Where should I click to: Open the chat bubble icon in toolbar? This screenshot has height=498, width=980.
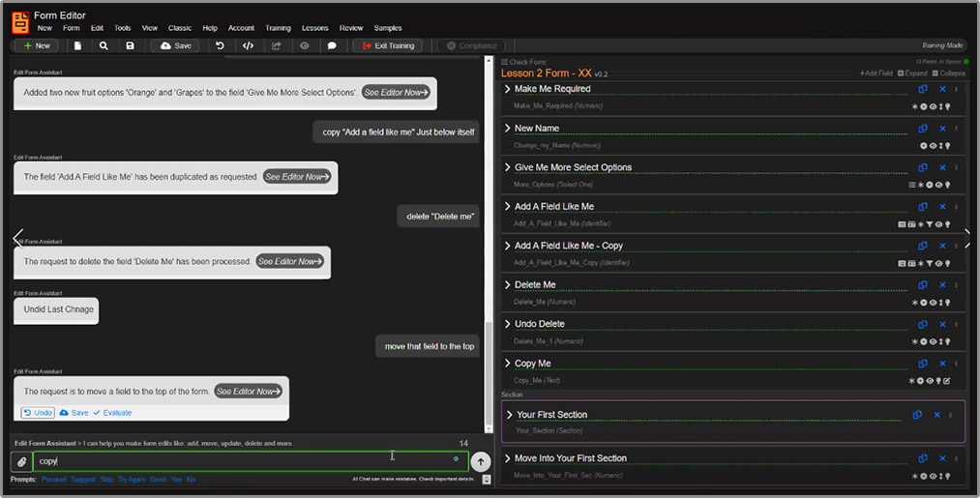[332, 45]
